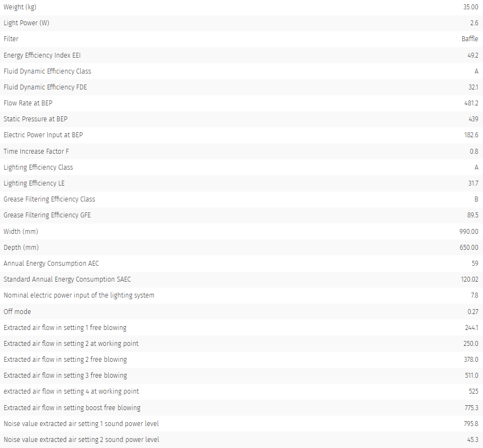Click Annual Energy Consumption AEC label
The height and width of the screenshot is (448, 483).
51,264
